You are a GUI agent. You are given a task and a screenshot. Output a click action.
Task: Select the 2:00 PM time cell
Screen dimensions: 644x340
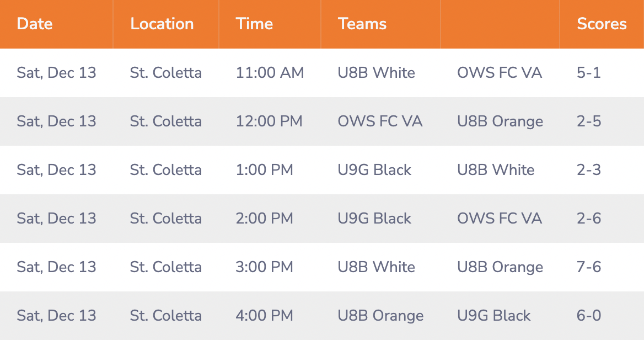[x=264, y=219]
